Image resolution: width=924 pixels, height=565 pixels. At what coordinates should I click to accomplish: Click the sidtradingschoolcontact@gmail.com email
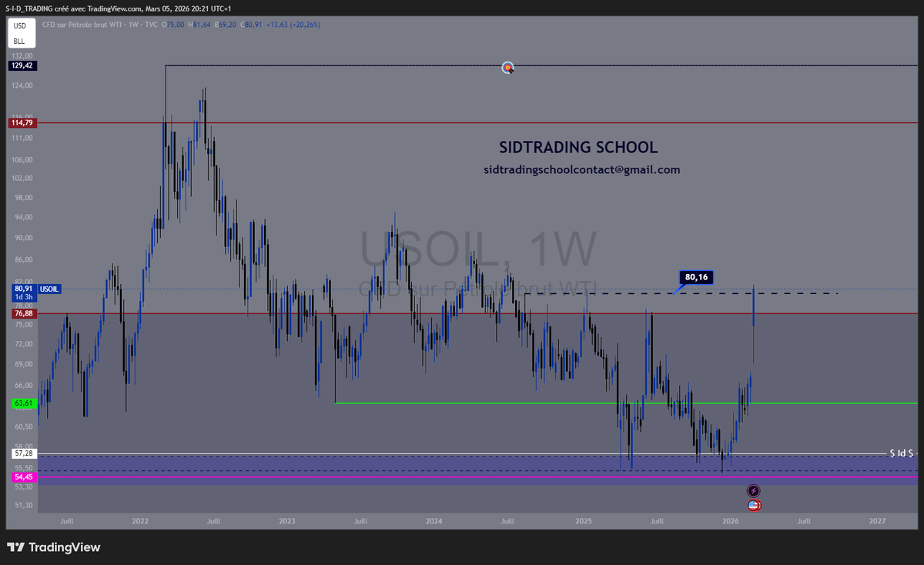(x=581, y=169)
